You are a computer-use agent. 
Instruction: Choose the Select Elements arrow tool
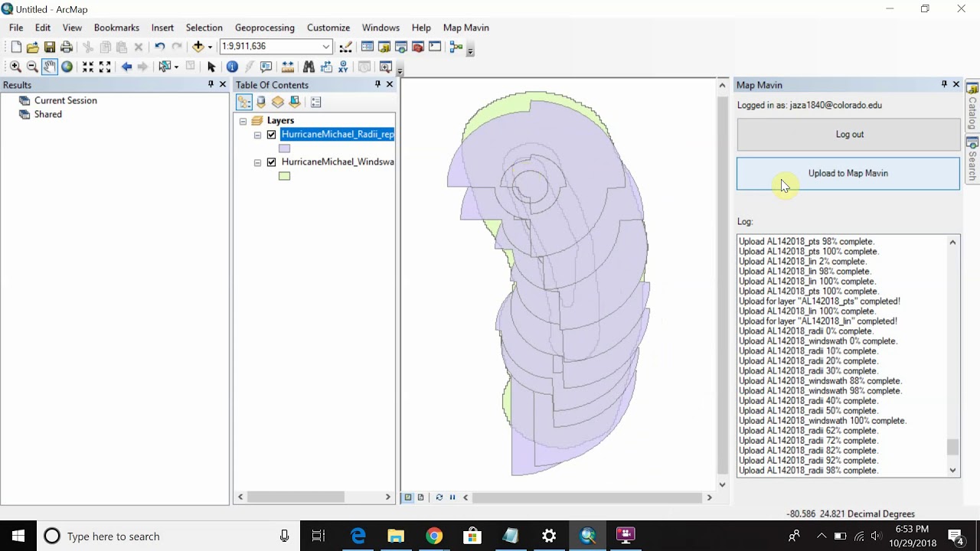point(211,67)
